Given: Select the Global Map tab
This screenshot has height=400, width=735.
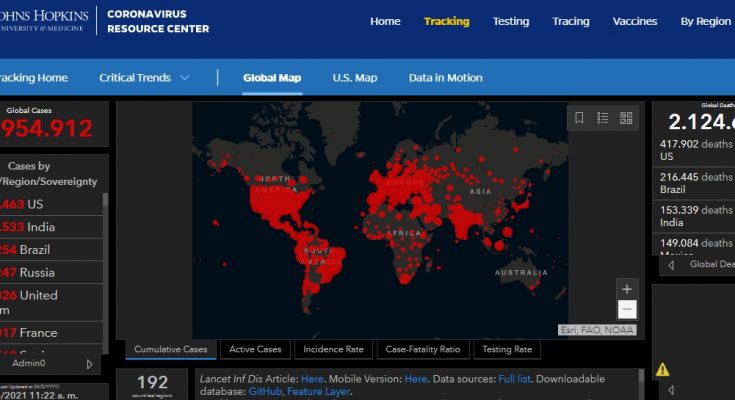Looking at the screenshot, I should 272,78.
